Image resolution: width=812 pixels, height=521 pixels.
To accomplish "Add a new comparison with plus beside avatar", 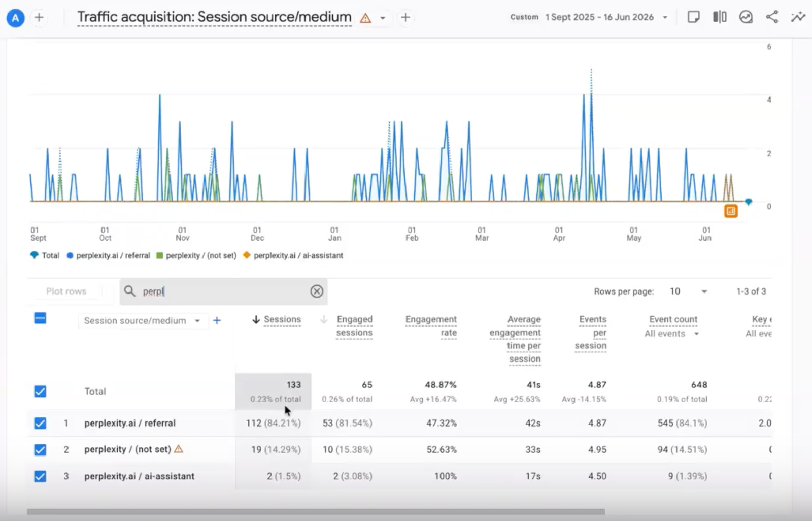I will pos(39,18).
